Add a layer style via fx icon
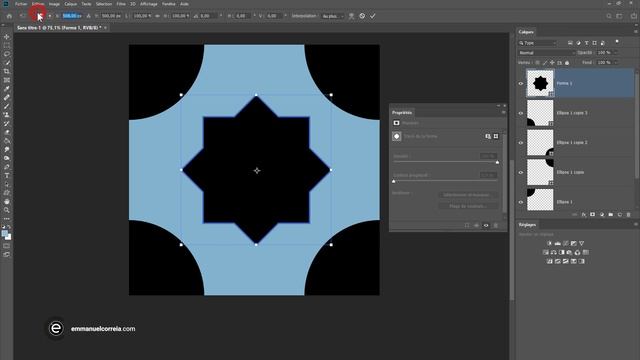The height and width of the screenshot is (360, 640). pos(584,215)
